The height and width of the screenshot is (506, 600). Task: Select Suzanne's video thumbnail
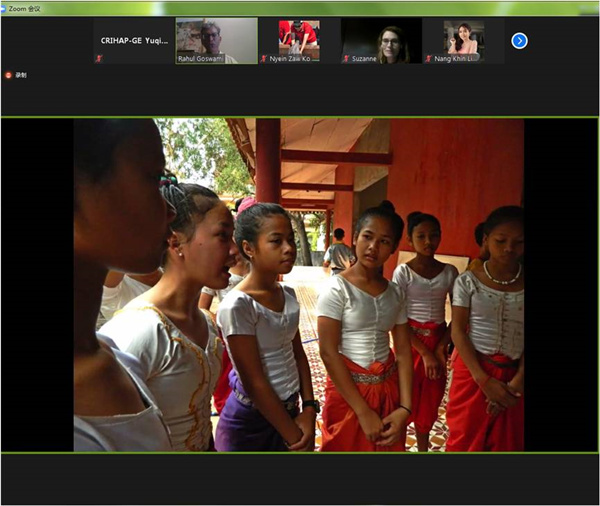pos(381,36)
